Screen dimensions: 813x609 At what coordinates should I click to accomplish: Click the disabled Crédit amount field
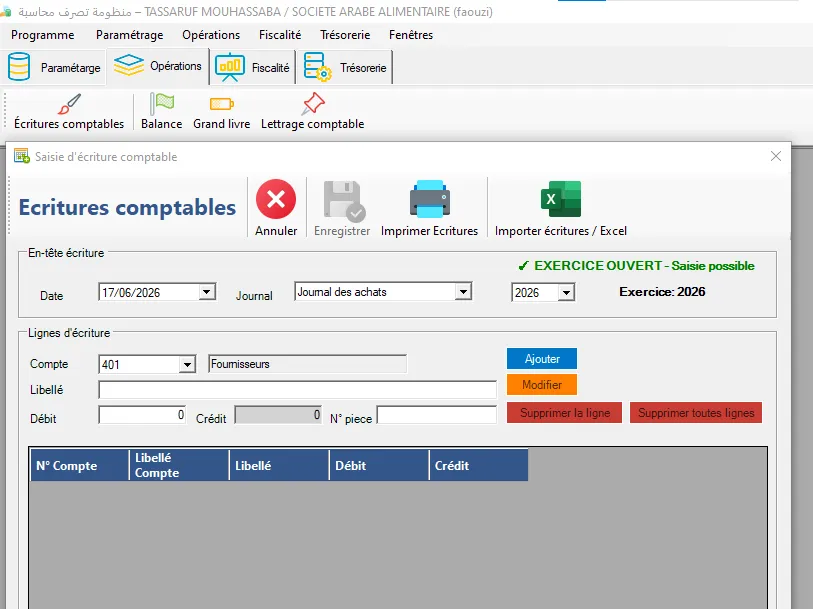tap(278, 415)
